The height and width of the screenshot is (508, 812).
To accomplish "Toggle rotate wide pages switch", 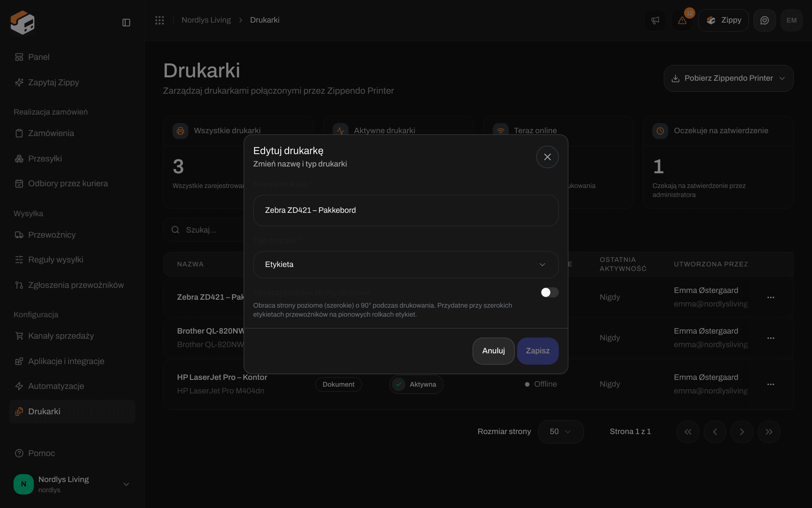I will pos(549,292).
